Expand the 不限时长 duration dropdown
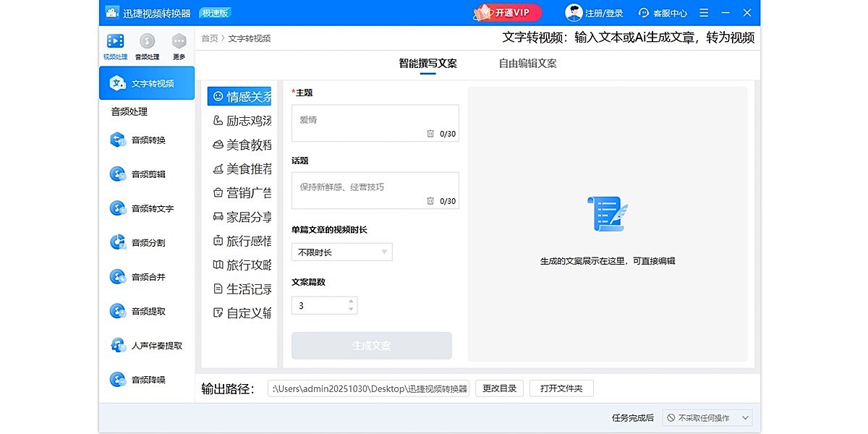The image size is (868, 434). 341,252
